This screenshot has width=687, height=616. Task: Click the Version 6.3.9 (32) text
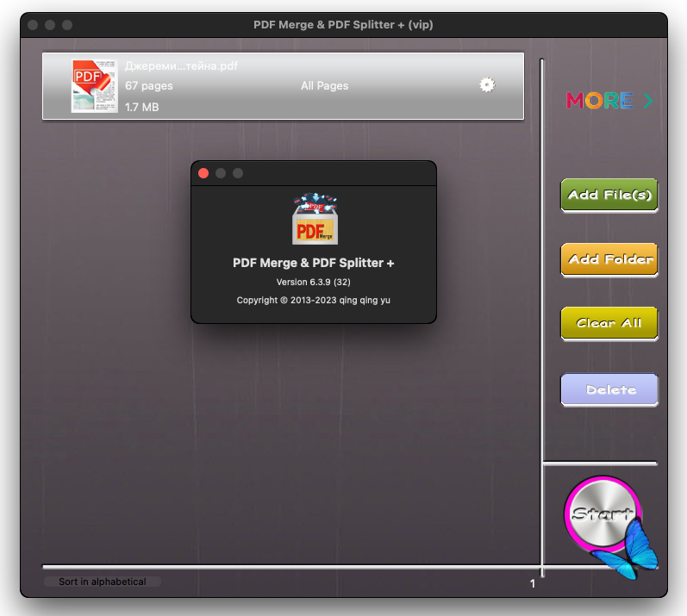[313, 282]
